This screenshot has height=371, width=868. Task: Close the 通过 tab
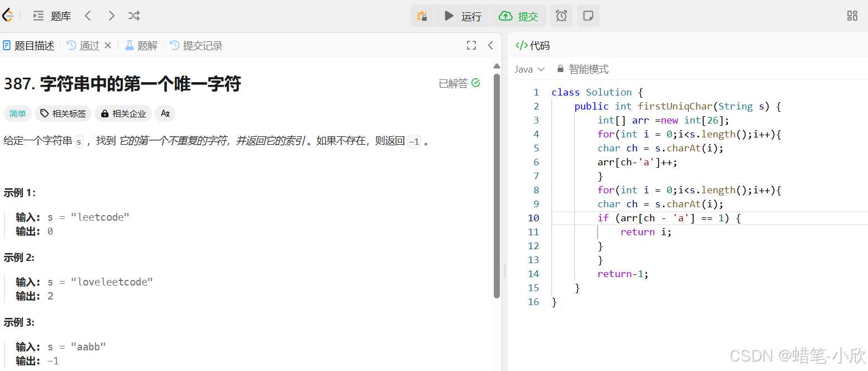[108, 46]
